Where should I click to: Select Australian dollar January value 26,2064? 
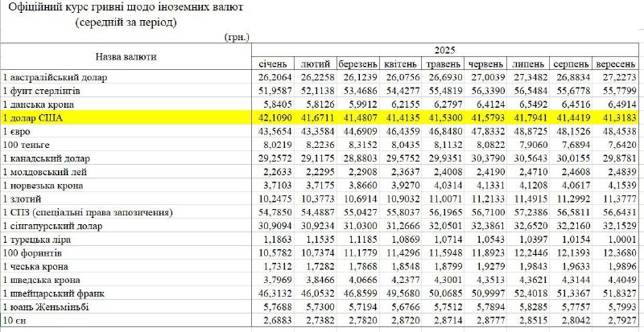[x=276, y=77]
